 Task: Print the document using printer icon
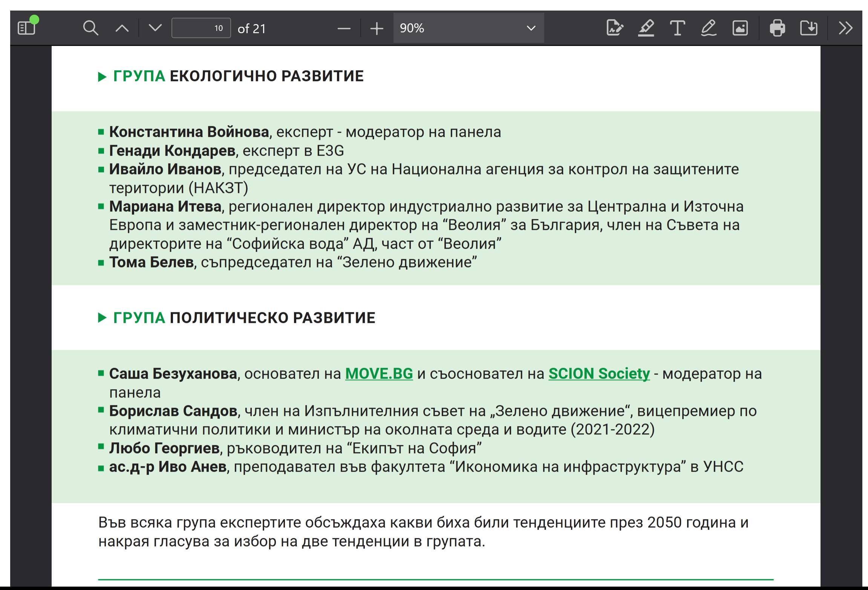pos(777,28)
